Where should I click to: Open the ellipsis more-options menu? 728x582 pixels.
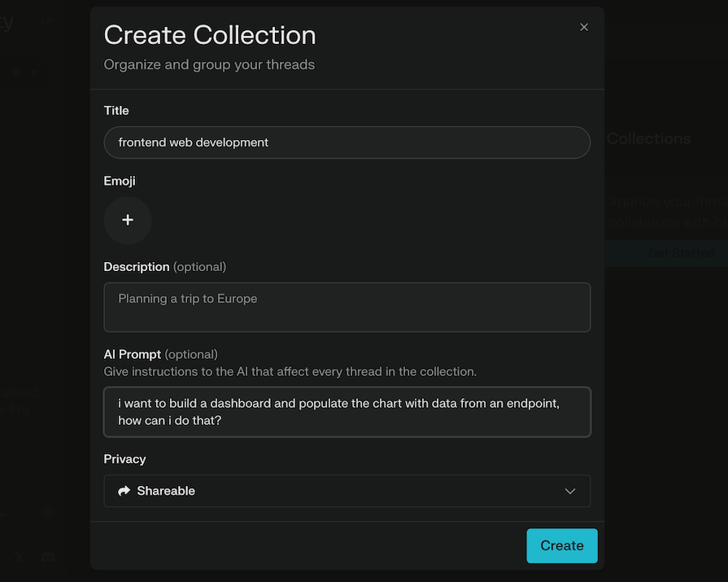click(2, 514)
